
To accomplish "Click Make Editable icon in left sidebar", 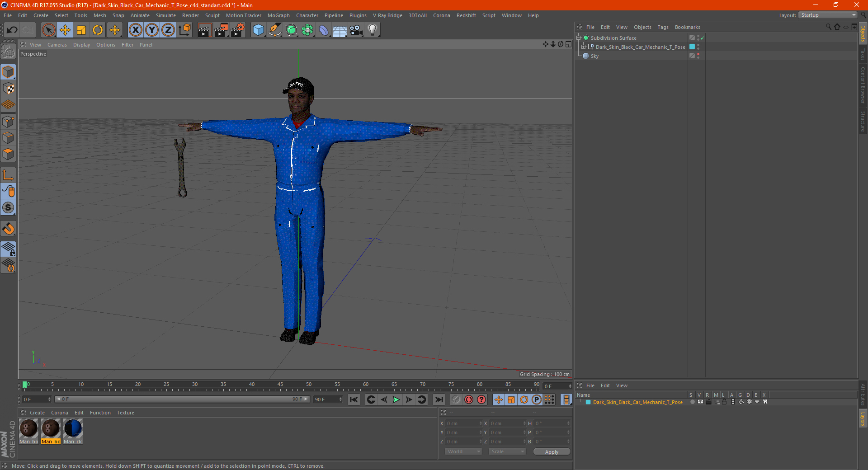I will 8,52.
